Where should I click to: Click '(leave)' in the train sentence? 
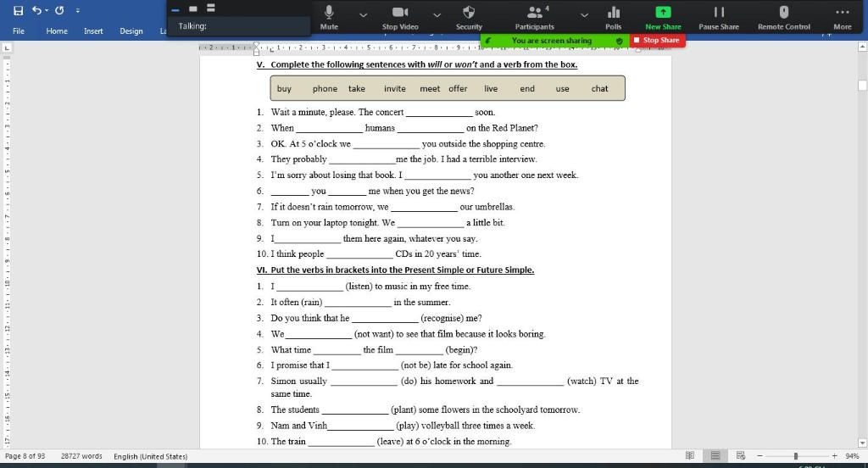tap(390, 442)
